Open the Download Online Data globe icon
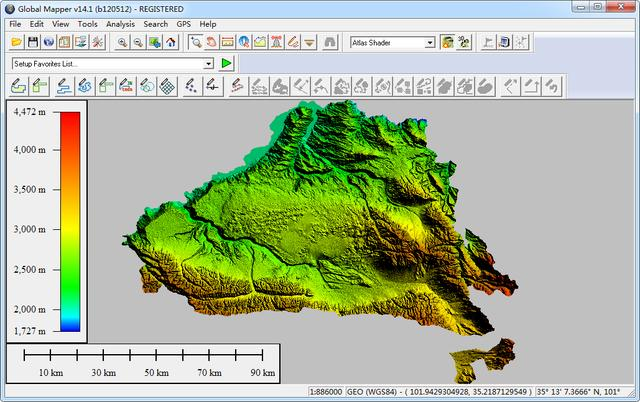 pos(49,43)
